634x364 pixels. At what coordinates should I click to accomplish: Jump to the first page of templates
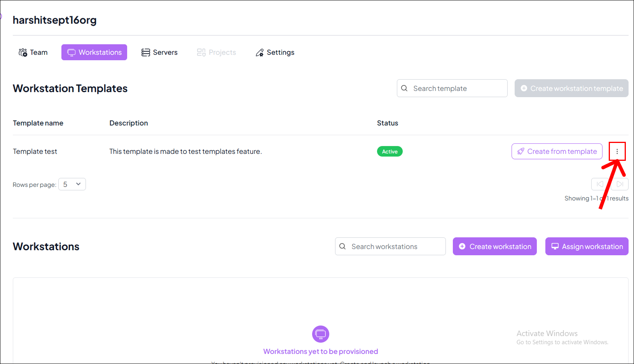tap(600, 184)
